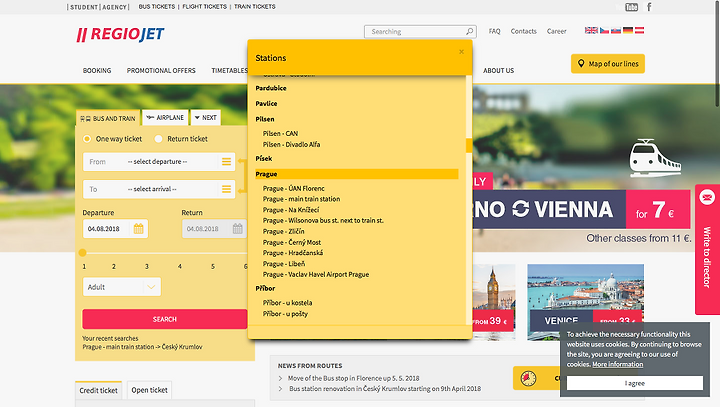Viewport: 720px width, 407px height.
Task: Select Příbor - u kostela station
Action: 287,303
